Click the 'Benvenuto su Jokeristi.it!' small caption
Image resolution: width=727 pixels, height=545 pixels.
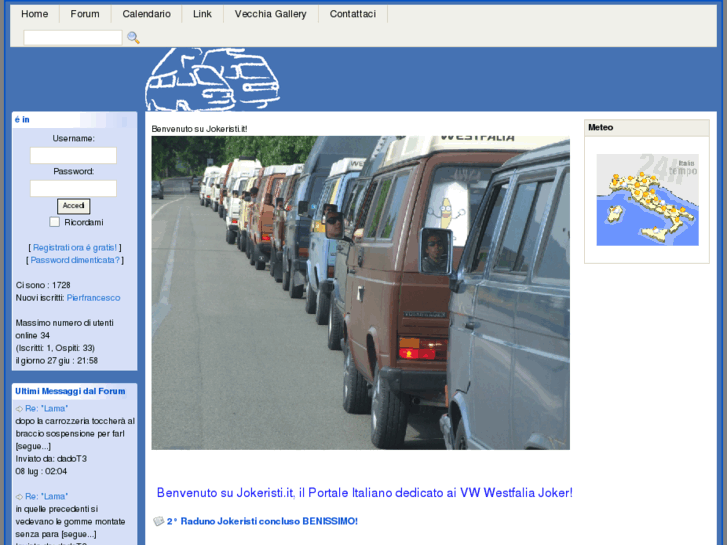(199, 129)
